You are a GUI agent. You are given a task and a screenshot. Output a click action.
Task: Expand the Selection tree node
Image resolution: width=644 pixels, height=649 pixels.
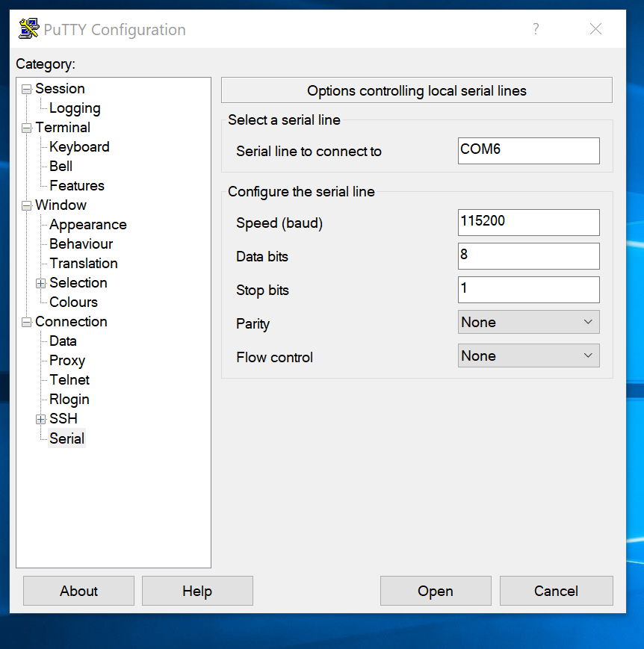[40, 284]
